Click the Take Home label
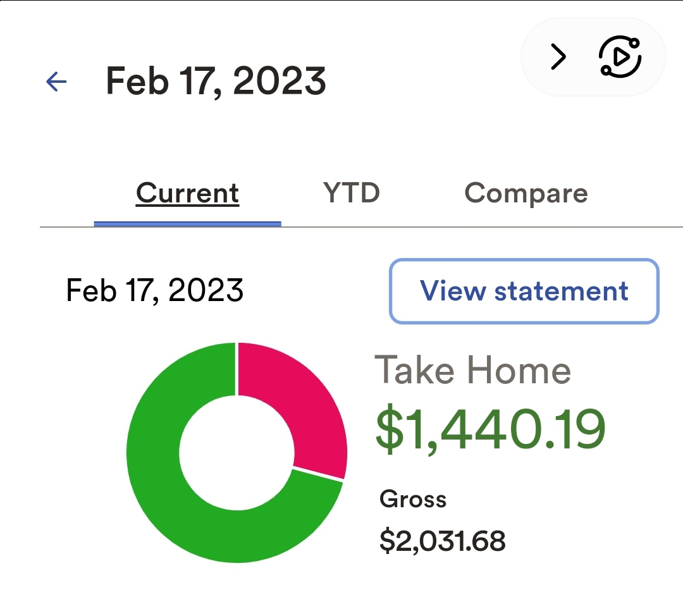 [473, 371]
